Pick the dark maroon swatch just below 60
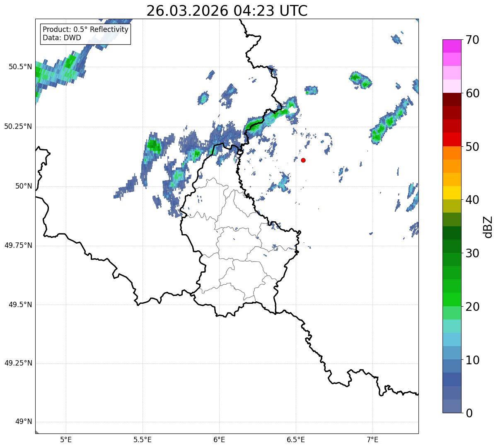Viewport: 498px width, 448px height. point(452,99)
